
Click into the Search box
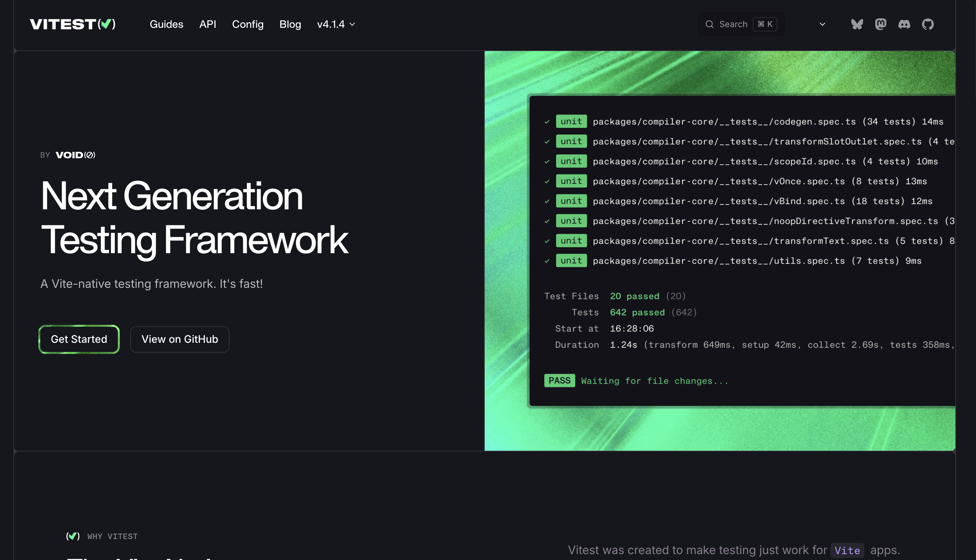(x=733, y=24)
